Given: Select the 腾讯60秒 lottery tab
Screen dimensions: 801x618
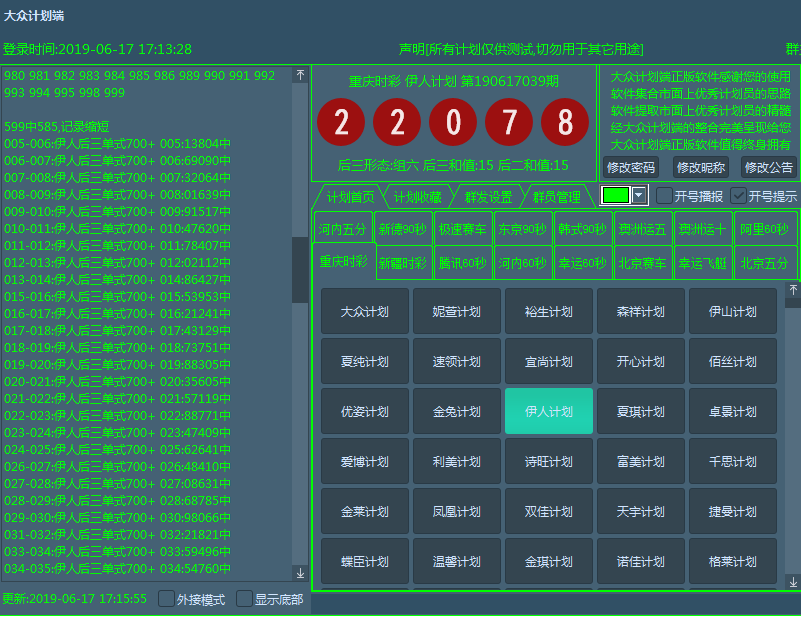Looking at the screenshot, I should pyautogui.click(x=462, y=264).
